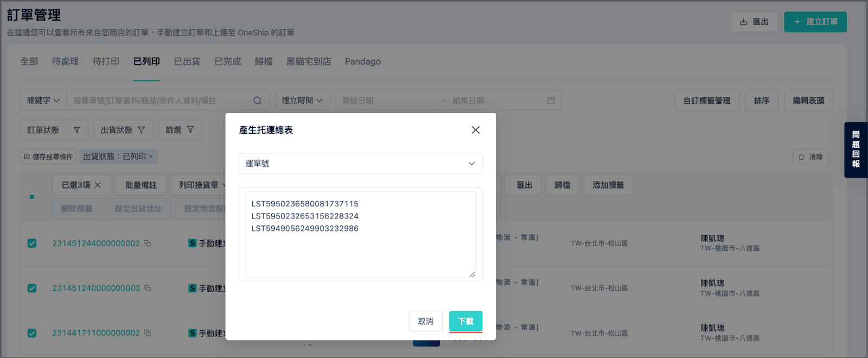Open the 建立時間 dropdown
The height and width of the screenshot is (358, 868).
pyautogui.click(x=302, y=101)
